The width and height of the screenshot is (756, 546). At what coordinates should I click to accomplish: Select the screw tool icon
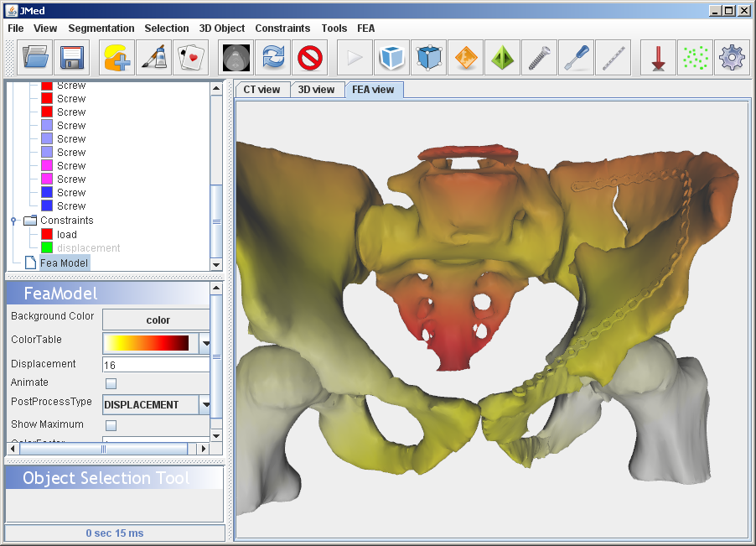pos(539,58)
